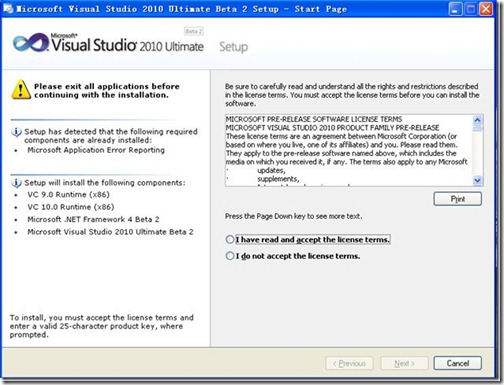The height and width of the screenshot is (385, 504).
Task: Click the Next button
Action: click(404, 363)
